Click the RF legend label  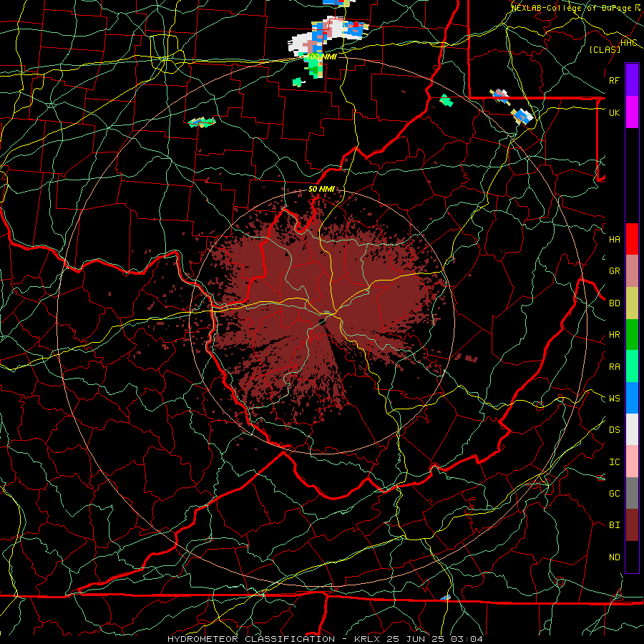(x=615, y=80)
